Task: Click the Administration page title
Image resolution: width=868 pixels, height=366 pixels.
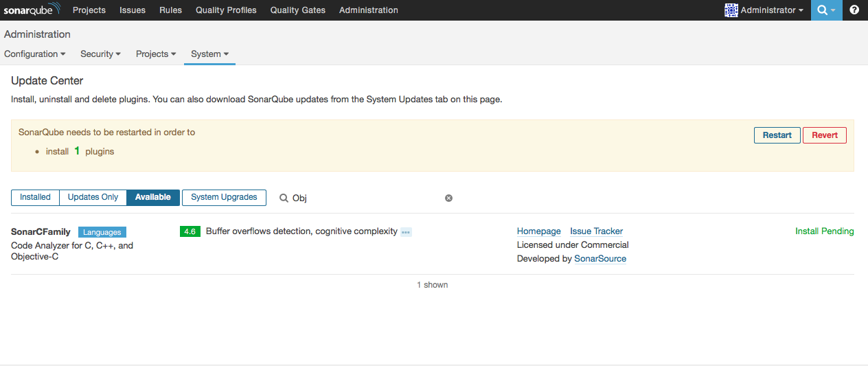Action: pyautogui.click(x=37, y=34)
